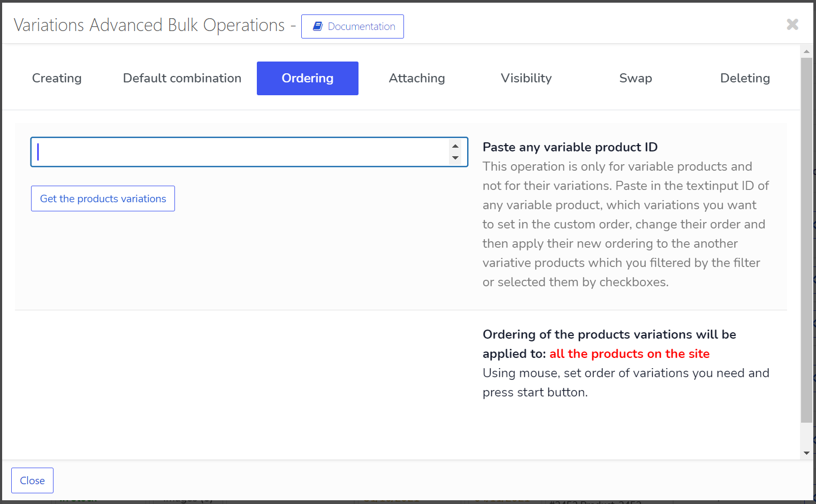Open the Documentation link
The width and height of the screenshot is (816, 504).
pyautogui.click(x=361, y=27)
